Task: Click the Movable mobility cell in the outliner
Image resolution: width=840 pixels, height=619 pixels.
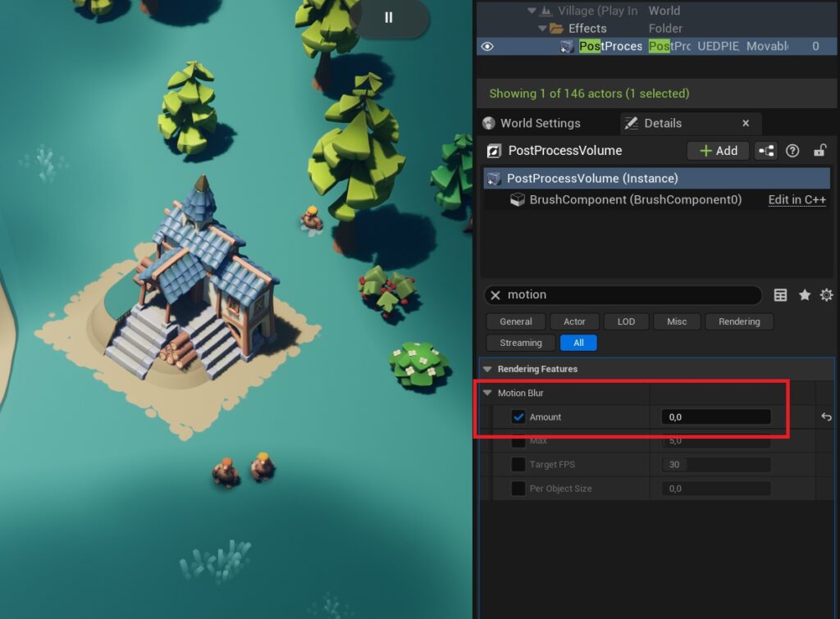Action: click(x=767, y=47)
